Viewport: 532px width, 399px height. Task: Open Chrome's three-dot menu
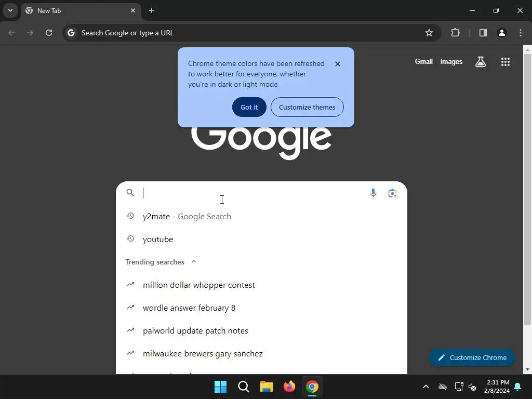(x=521, y=33)
